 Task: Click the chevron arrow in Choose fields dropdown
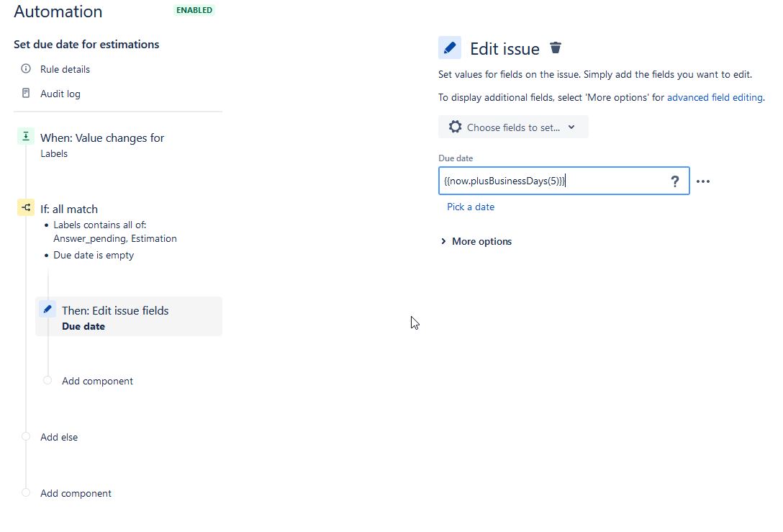571,127
